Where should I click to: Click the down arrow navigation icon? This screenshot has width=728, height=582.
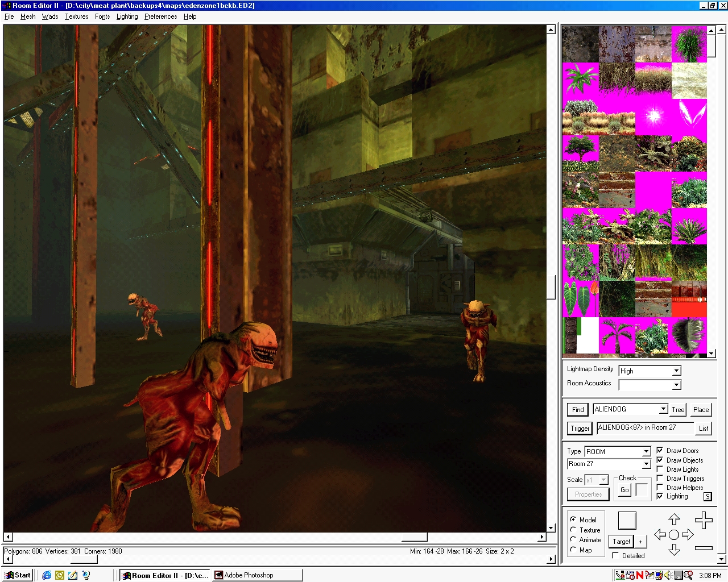point(674,549)
